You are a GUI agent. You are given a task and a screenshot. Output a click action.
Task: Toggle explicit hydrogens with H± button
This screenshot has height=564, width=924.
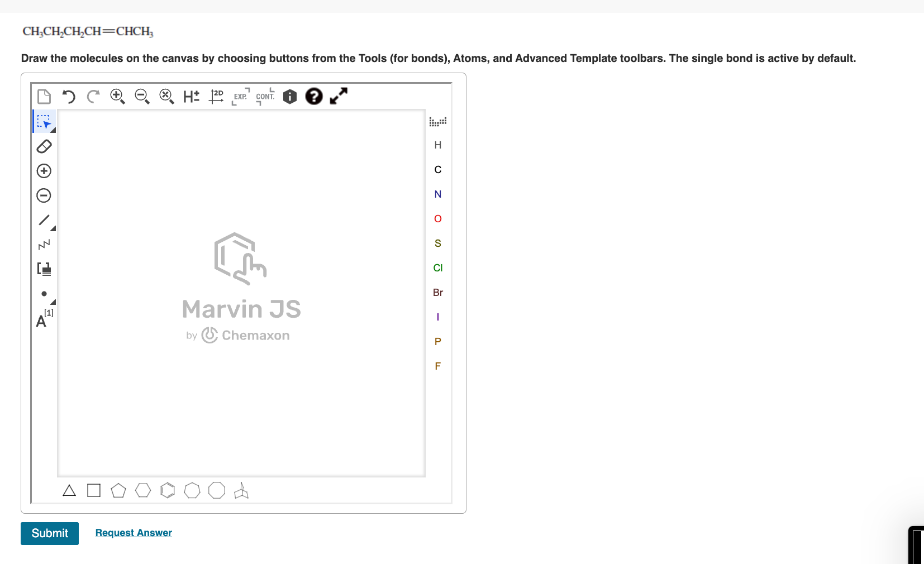[x=191, y=97]
